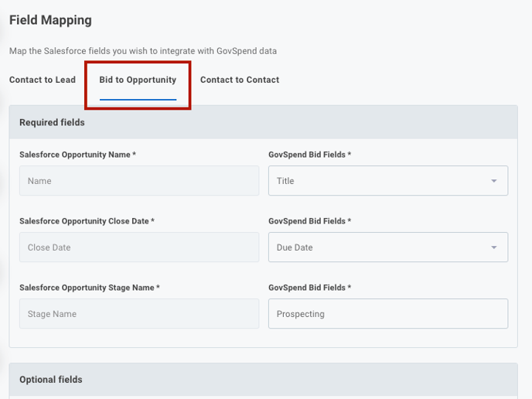Open the Contact to Contact tab
The width and height of the screenshot is (532, 399).
(240, 80)
